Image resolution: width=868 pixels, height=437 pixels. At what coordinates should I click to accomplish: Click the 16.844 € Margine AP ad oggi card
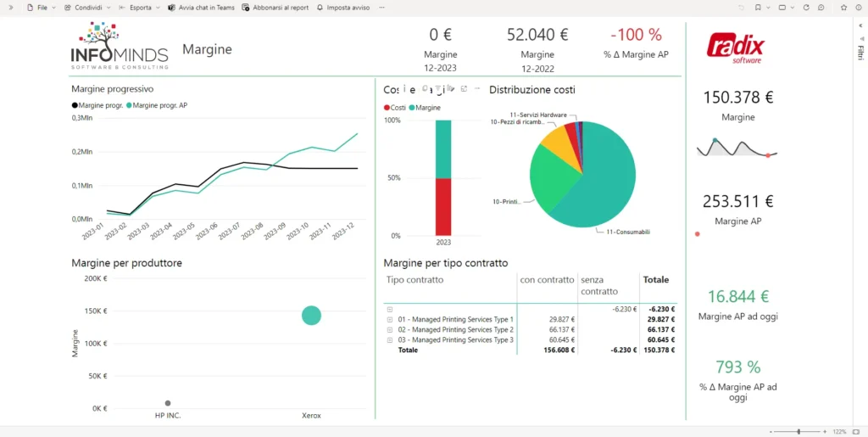[x=738, y=305]
